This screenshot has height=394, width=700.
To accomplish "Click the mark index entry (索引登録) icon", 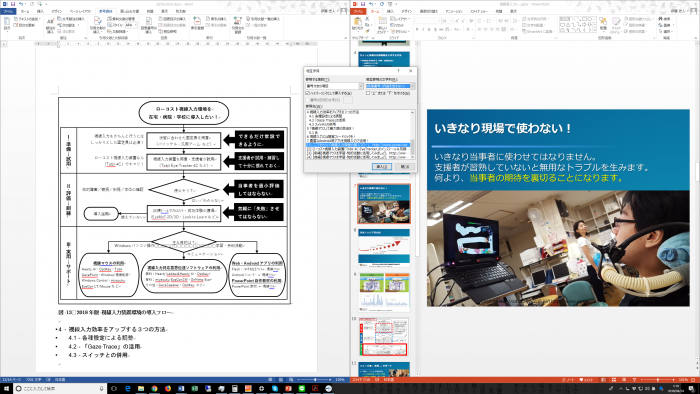I will (x=197, y=23).
